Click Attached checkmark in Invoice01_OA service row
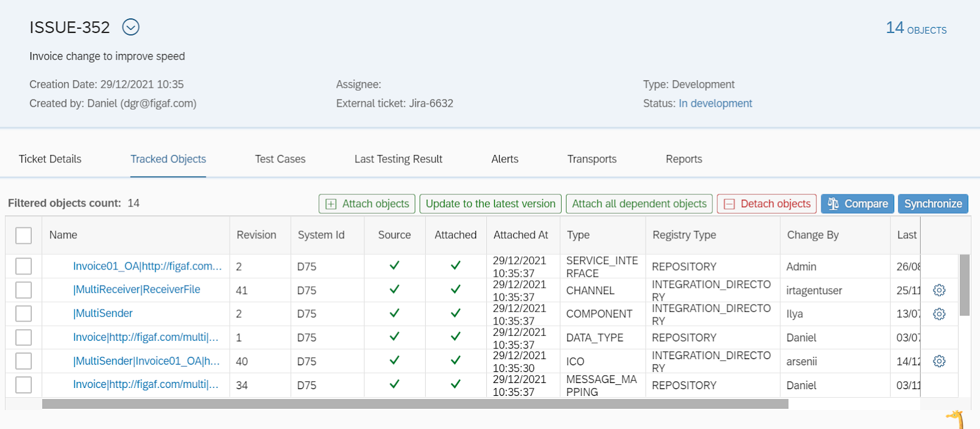The width and height of the screenshot is (980, 429). click(456, 265)
